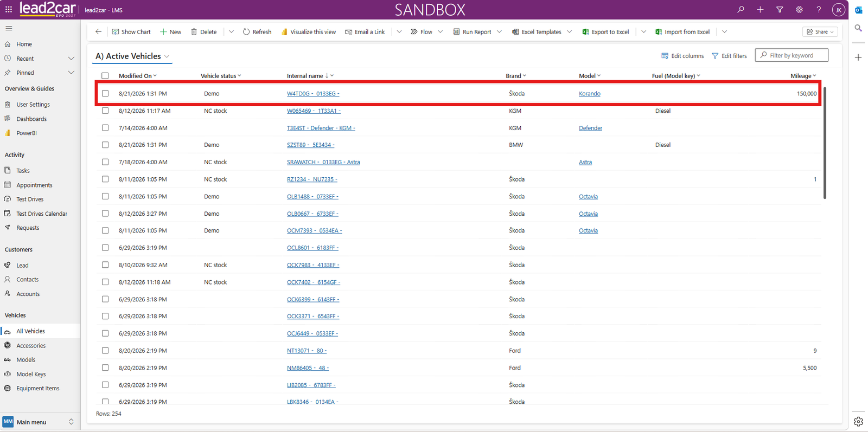Screen dimensions: 868x432
Task: Click Export to Excel
Action: [605, 32]
